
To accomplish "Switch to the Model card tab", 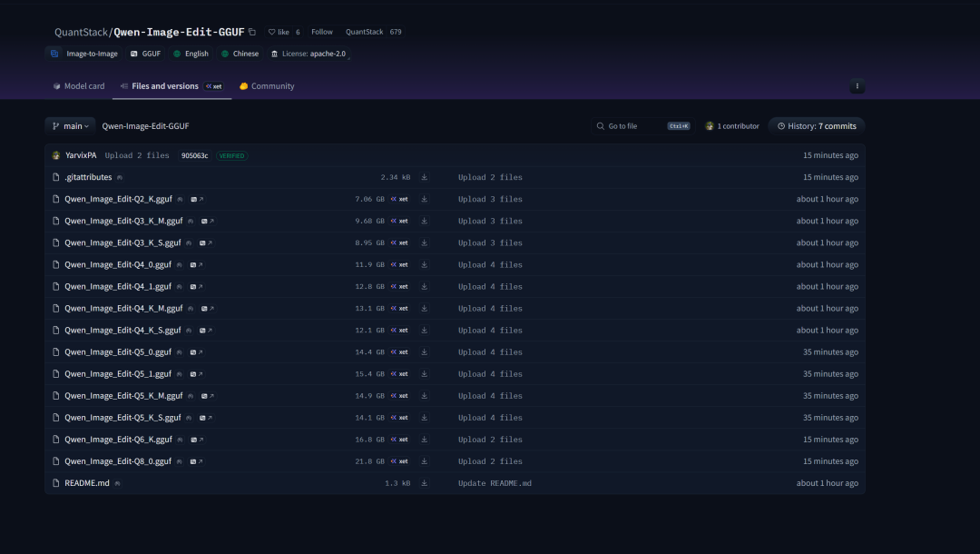I will (79, 86).
